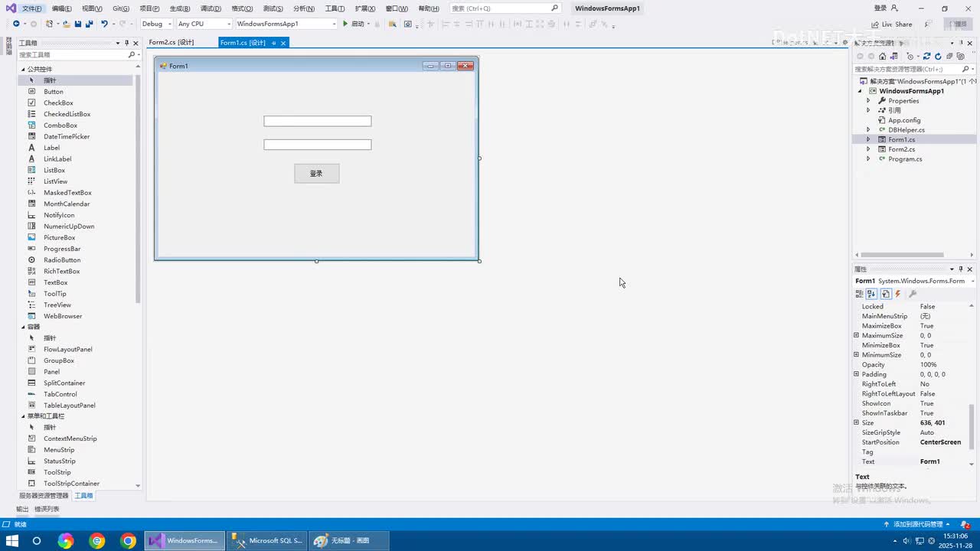The width and height of the screenshot is (980, 551).
Task: Select the MenuStrip toolbox item
Action: coord(59,450)
